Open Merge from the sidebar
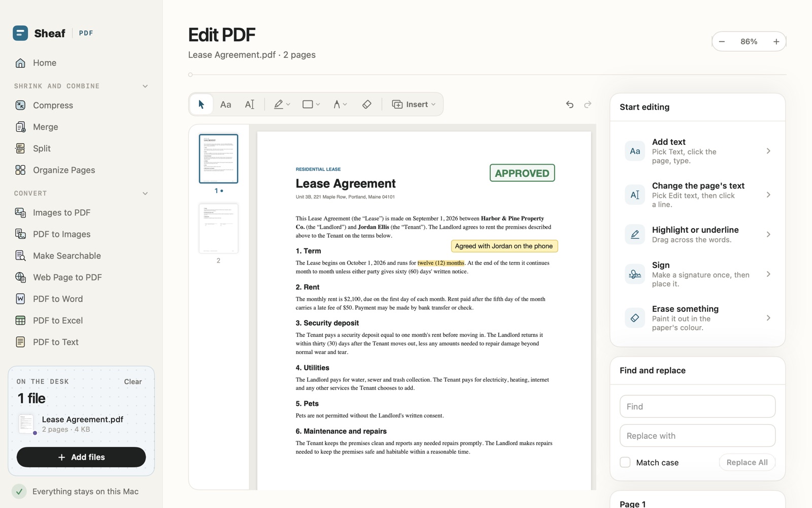Image resolution: width=812 pixels, height=508 pixels. pos(81,127)
